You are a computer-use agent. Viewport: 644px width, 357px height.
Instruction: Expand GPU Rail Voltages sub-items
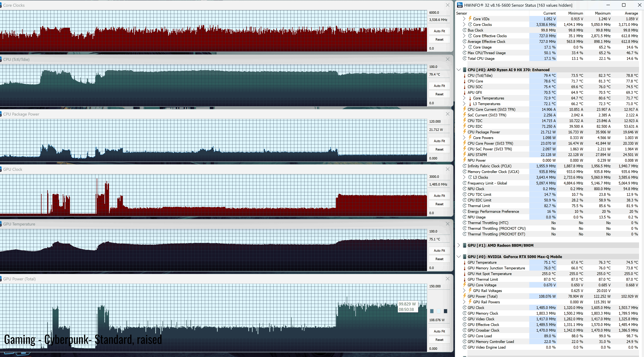(x=464, y=290)
